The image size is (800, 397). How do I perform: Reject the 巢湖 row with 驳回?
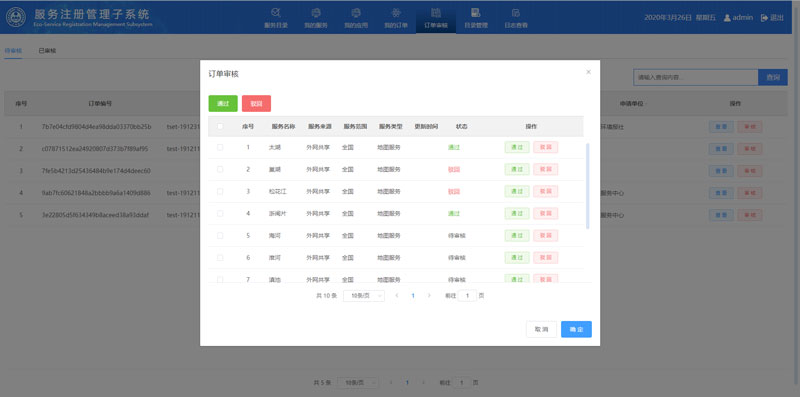(x=545, y=169)
